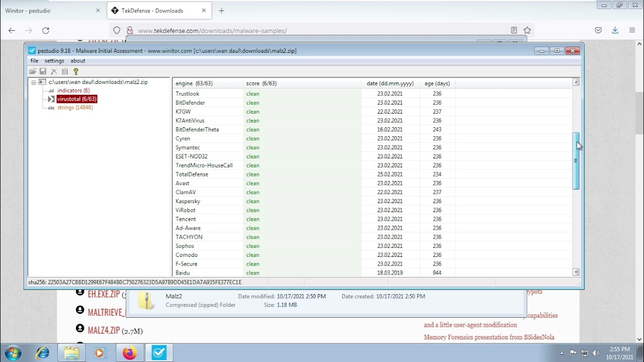Sort by the engine (63/63) column header
The height and width of the screenshot is (362, 644).
coord(208,83)
